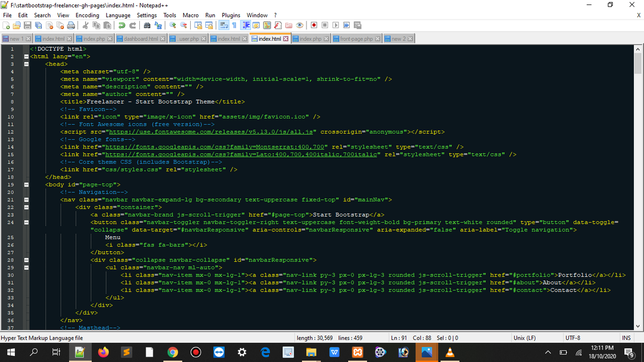Play back the recorded macro

(x=336, y=25)
